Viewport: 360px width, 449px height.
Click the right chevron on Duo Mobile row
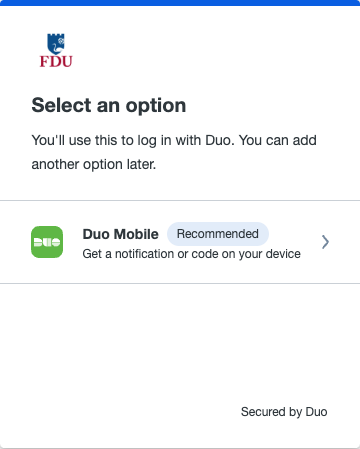[325, 242]
